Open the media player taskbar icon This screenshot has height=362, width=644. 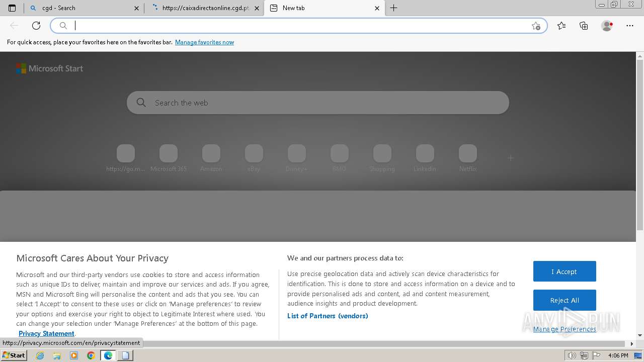74,355
